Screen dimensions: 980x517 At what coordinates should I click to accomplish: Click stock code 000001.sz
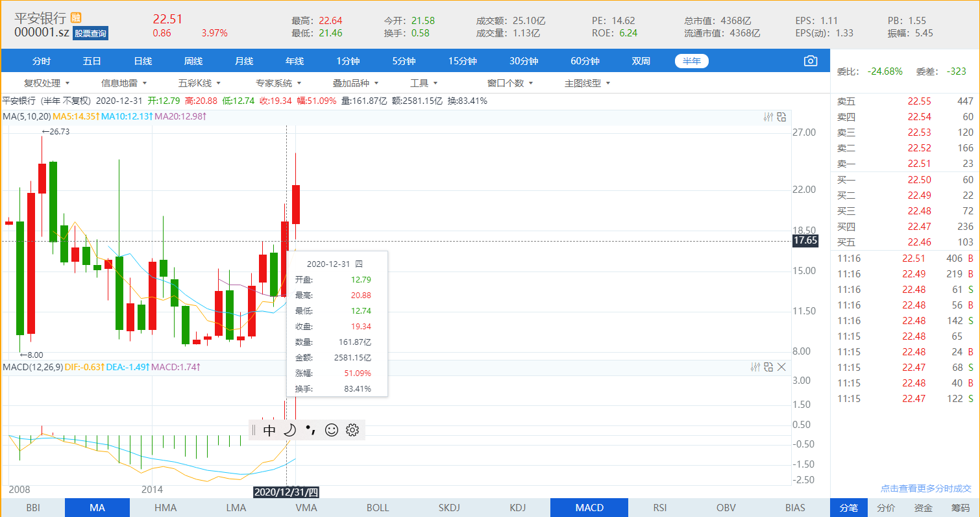pos(42,32)
